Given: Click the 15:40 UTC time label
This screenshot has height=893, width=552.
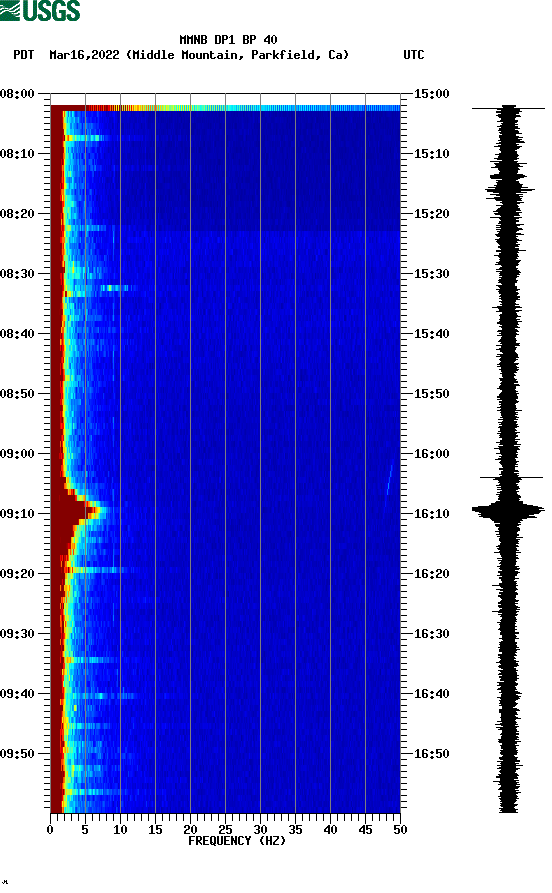Looking at the screenshot, I should click(x=431, y=334).
